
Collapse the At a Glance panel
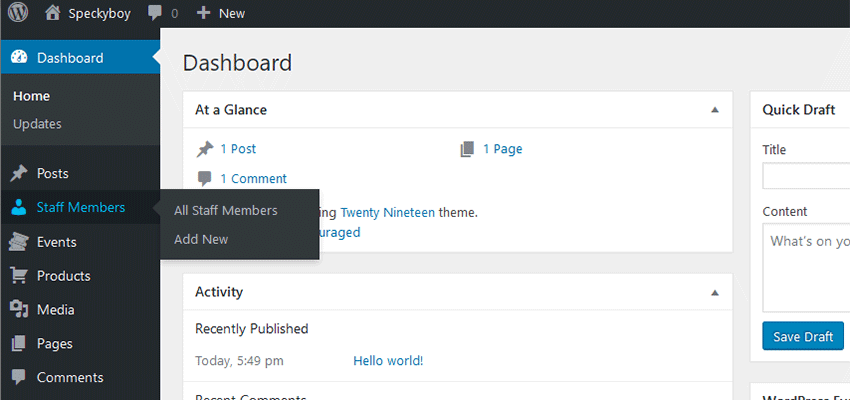(715, 110)
